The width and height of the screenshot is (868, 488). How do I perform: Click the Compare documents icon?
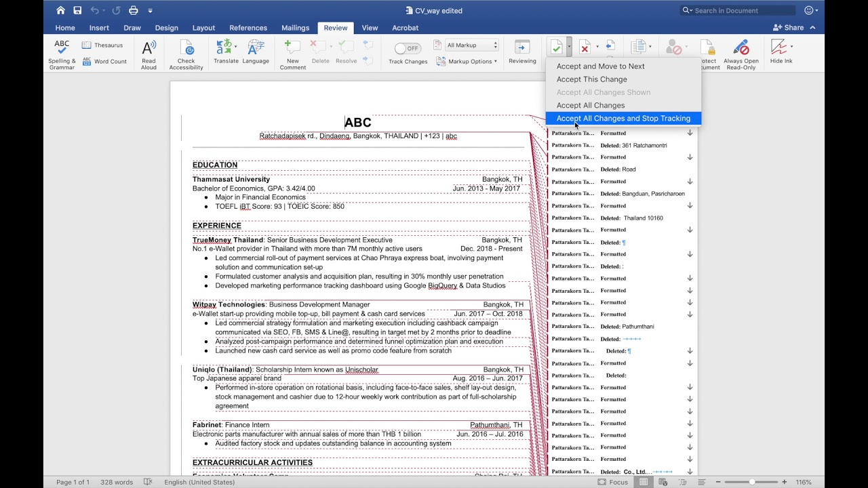[x=637, y=47]
